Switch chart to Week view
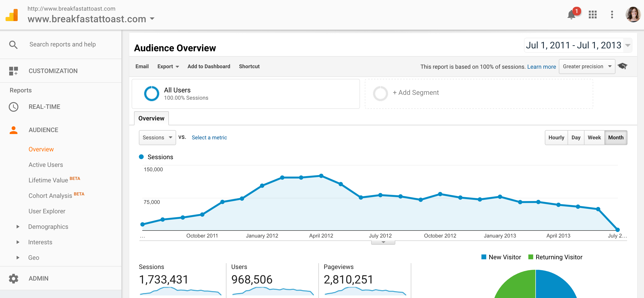644x298 pixels. click(594, 137)
